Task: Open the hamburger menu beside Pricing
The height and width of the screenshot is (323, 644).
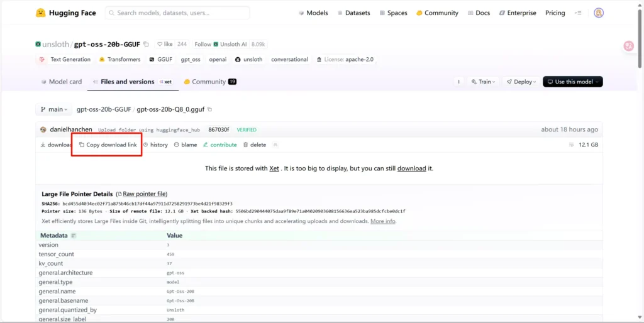Action: (x=579, y=13)
